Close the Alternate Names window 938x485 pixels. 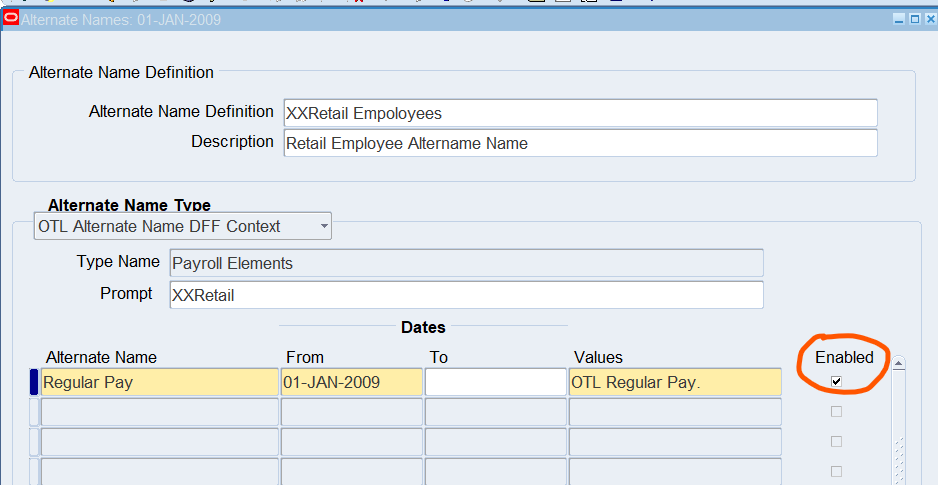929,19
